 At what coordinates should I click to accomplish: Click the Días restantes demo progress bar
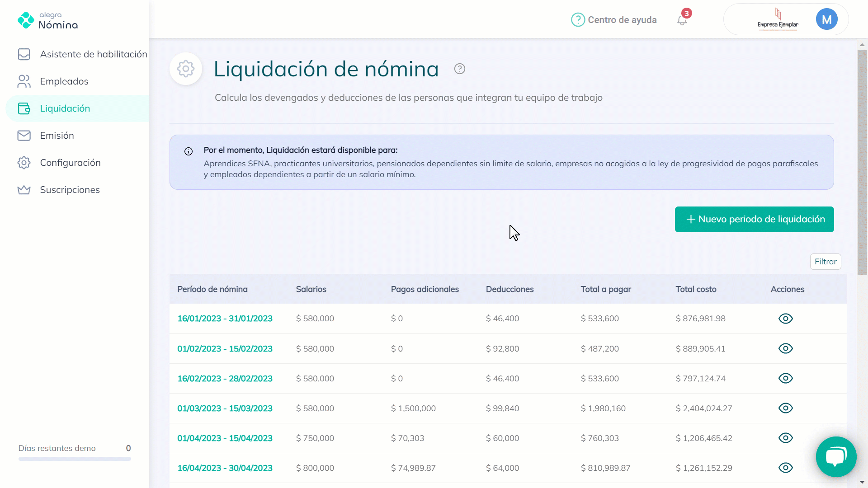pyautogui.click(x=74, y=459)
